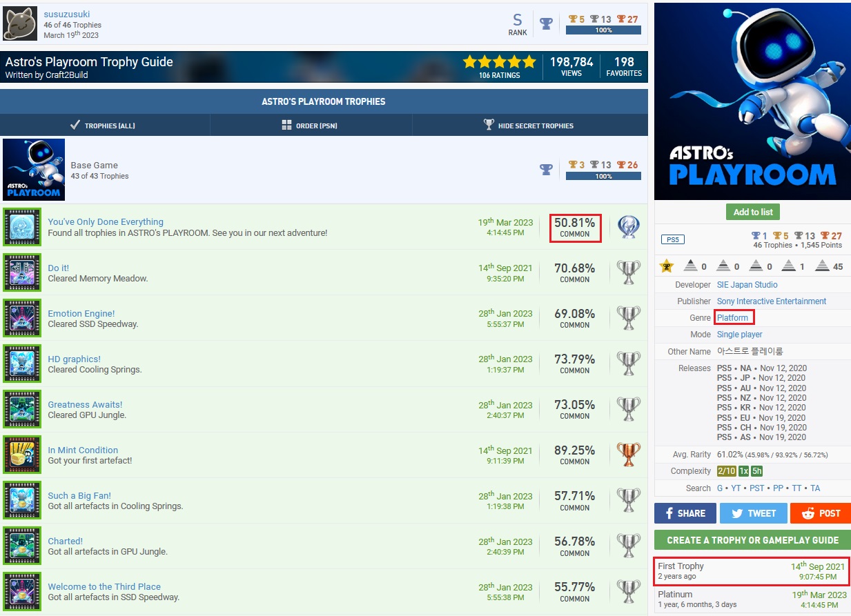The height and width of the screenshot is (616, 851).
Task: Toggle Hide Secret Trophies
Action: tap(529, 126)
